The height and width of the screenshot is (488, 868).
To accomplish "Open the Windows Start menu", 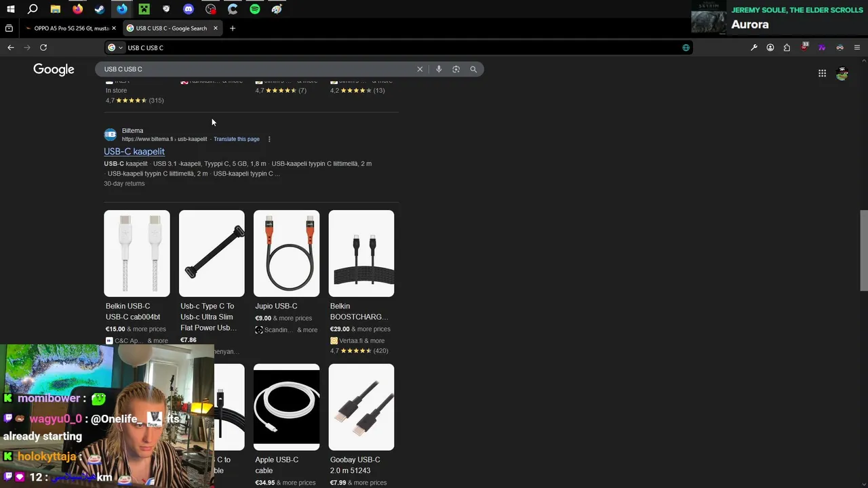I will [11, 9].
